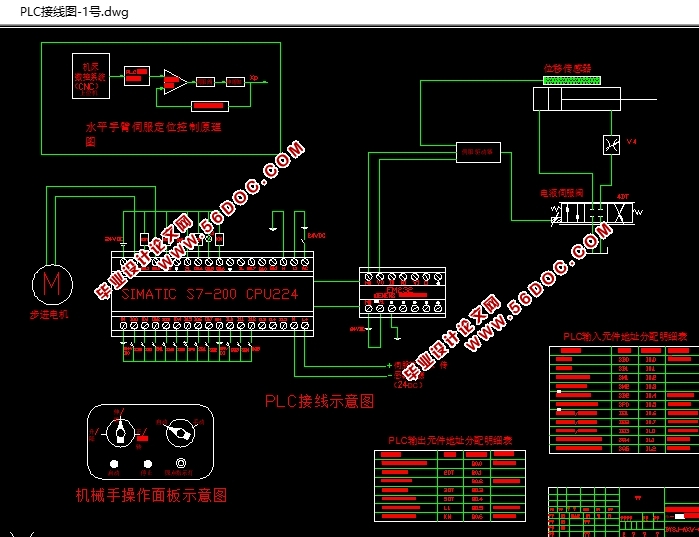
Task: Select the EM232 analog expansion module
Action: click(402, 292)
